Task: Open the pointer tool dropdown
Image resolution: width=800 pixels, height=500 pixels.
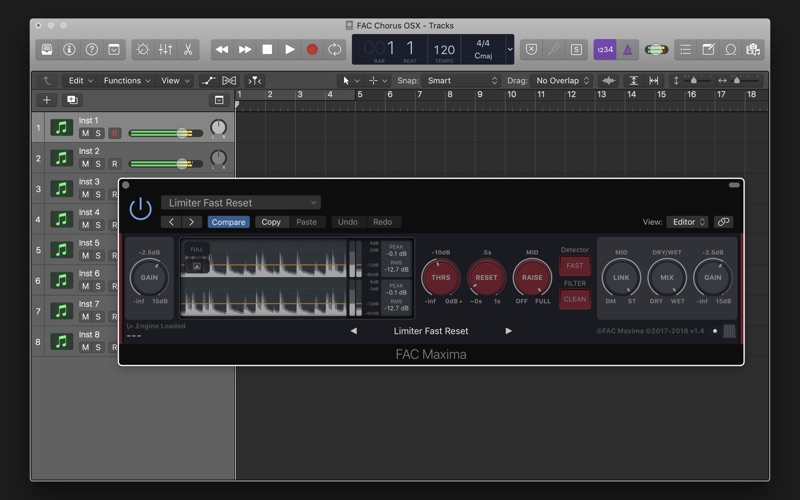Action: point(351,81)
